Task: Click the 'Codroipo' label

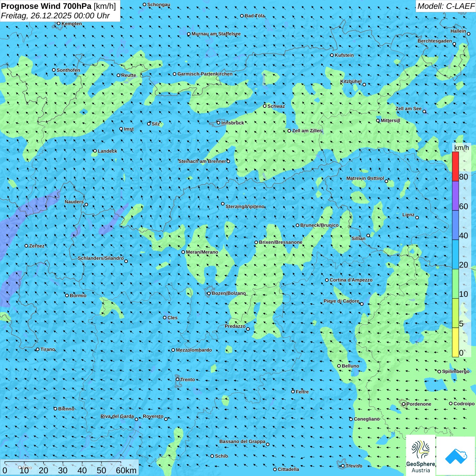Action: point(464,404)
